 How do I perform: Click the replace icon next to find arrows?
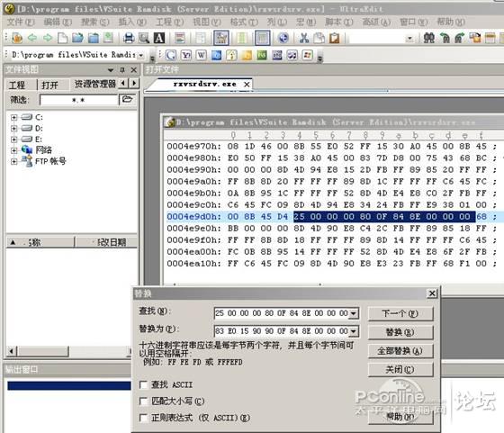click(475, 38)
